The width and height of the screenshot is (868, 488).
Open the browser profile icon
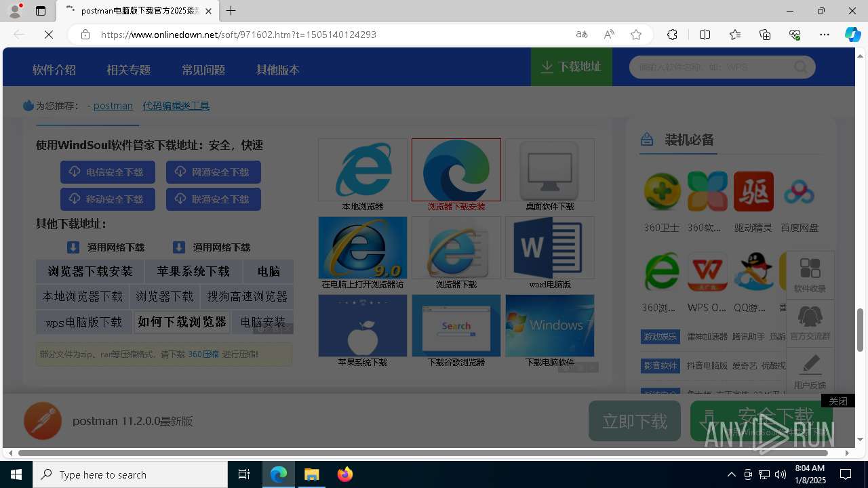pos(15,11)
